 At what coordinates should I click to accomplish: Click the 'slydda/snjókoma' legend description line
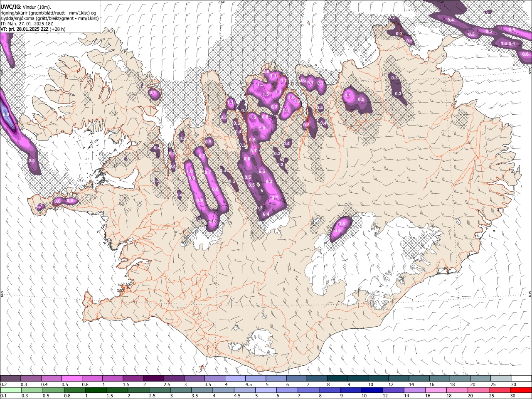point(49,18)
